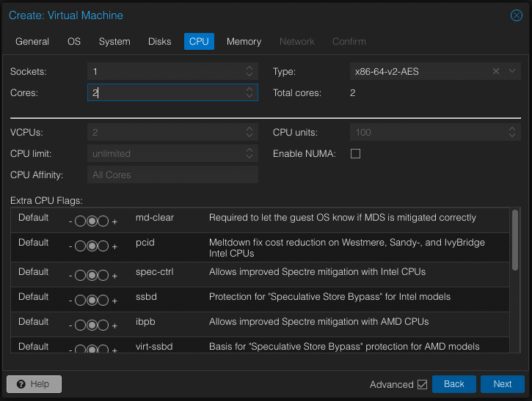The image size is (532, 401).
Task: Turn on the spec-ctrl flag
Action: pos(103,275)
